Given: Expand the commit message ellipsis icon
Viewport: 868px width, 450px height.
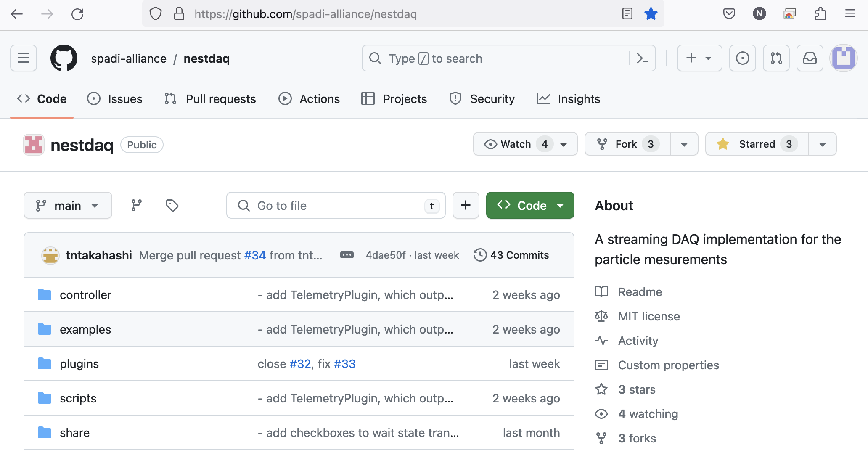Looking at the screenshot, I should click(x=347, y=255).
